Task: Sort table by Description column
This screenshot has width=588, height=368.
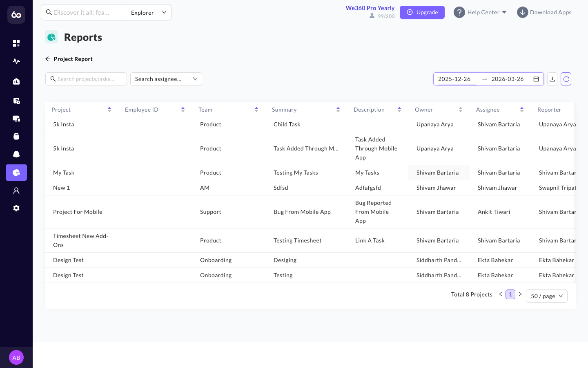Action: click(x=399, y=110)
